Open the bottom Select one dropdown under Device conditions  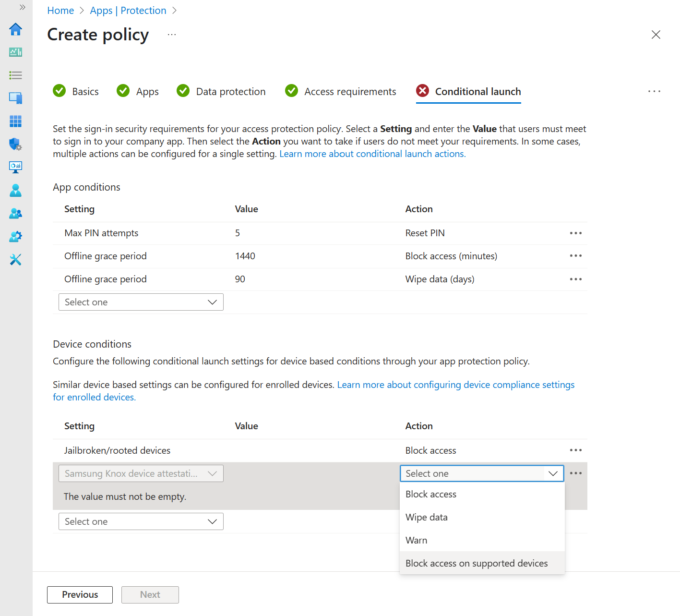(141, 521)
